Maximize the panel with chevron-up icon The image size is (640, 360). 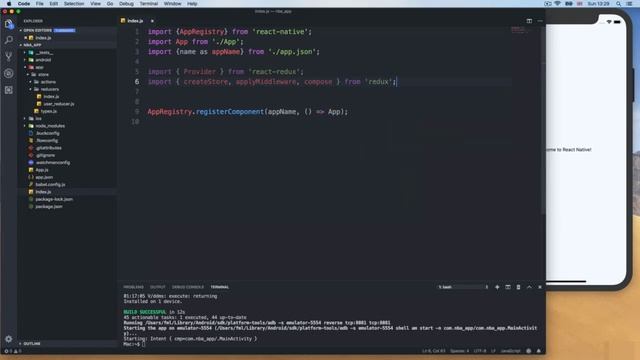click(x=529, y=287)
